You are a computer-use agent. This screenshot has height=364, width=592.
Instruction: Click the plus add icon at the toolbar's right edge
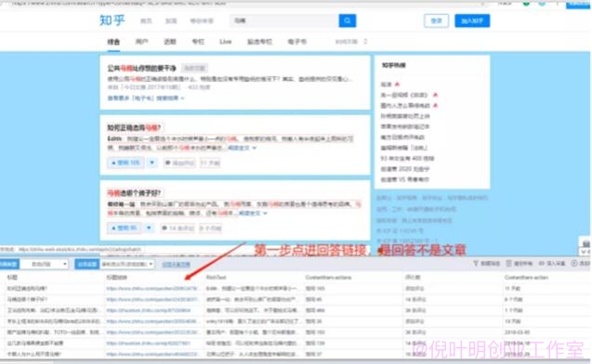click(x=574, y=264)
